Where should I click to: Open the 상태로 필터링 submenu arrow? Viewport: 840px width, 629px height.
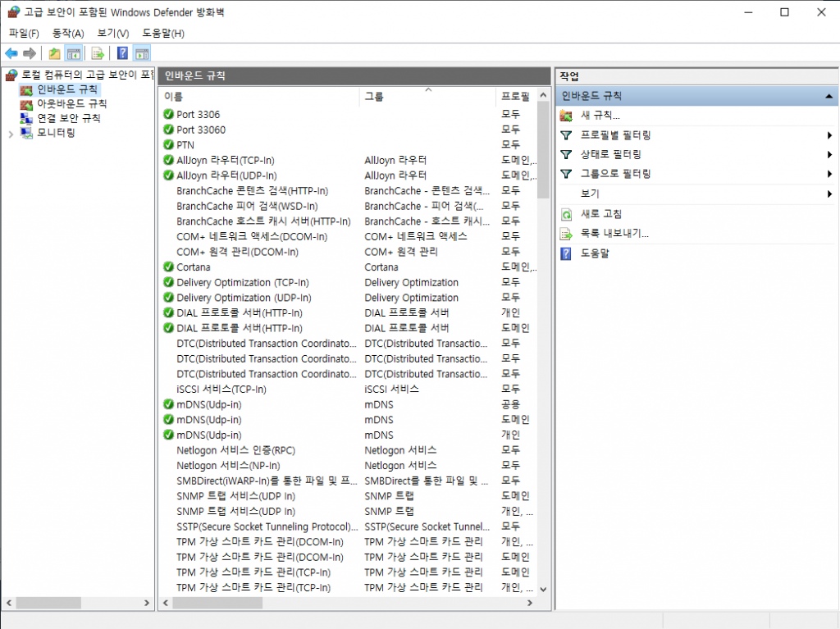[829, 155]
